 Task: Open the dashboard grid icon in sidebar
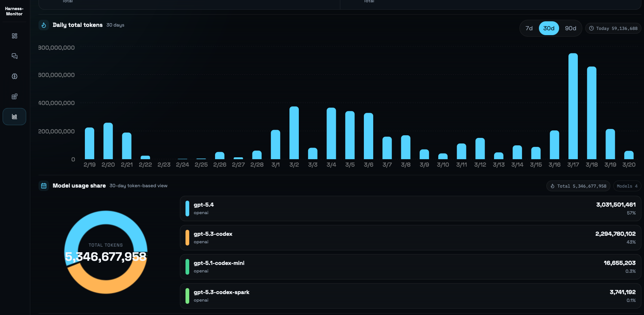click(x=15, y=36)
